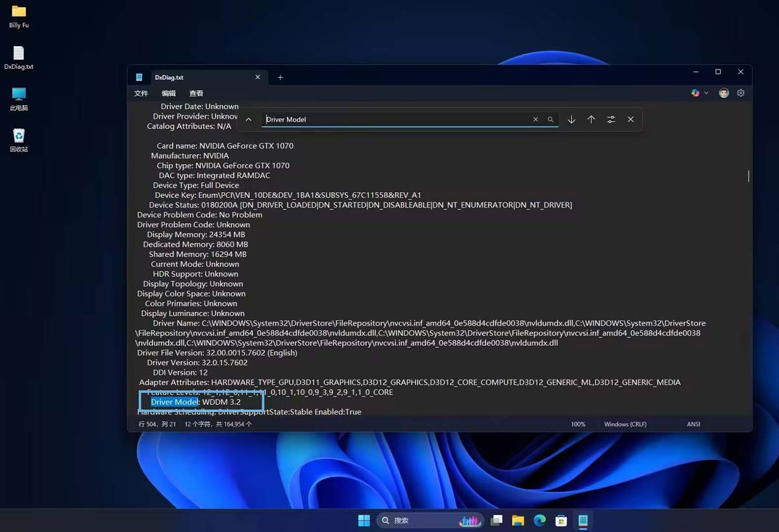This screenshot has height=532, width=779.
Task: Click the DDI Version: 12 line
Action: pos(180,372)
